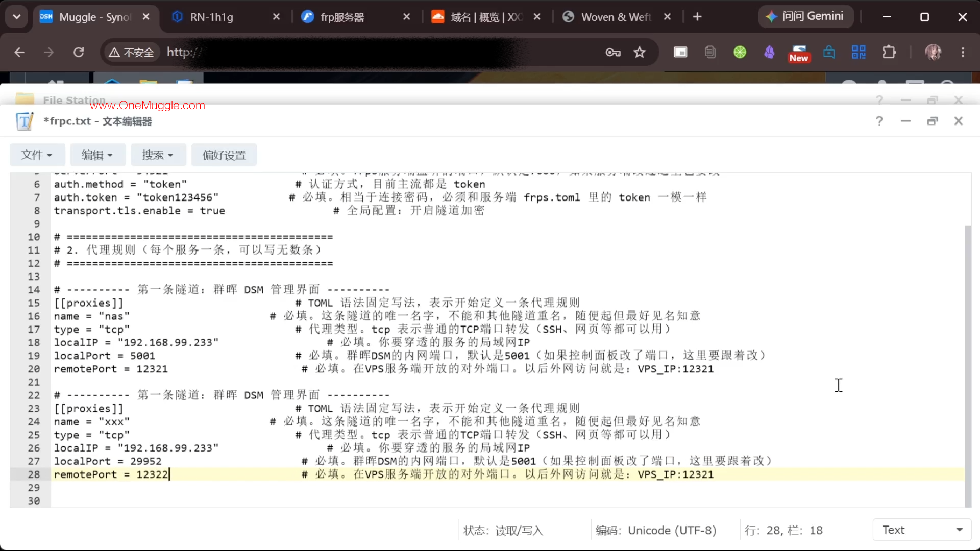
Task: Switch to the Muggle - Synology tab
Action: point(95,17)
